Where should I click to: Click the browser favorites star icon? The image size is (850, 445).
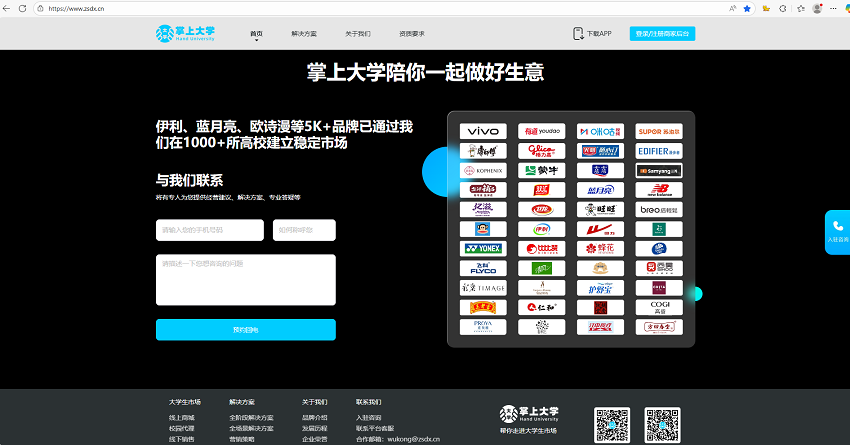746,8
